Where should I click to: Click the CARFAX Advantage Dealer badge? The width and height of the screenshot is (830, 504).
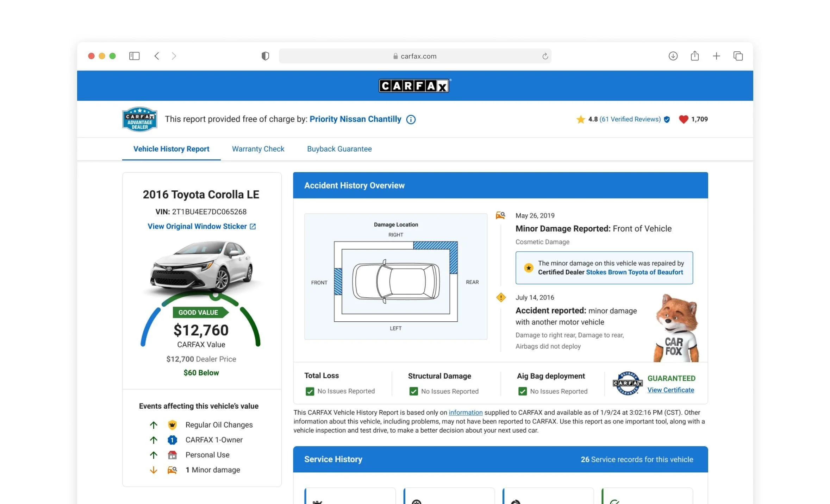point(139,119)
